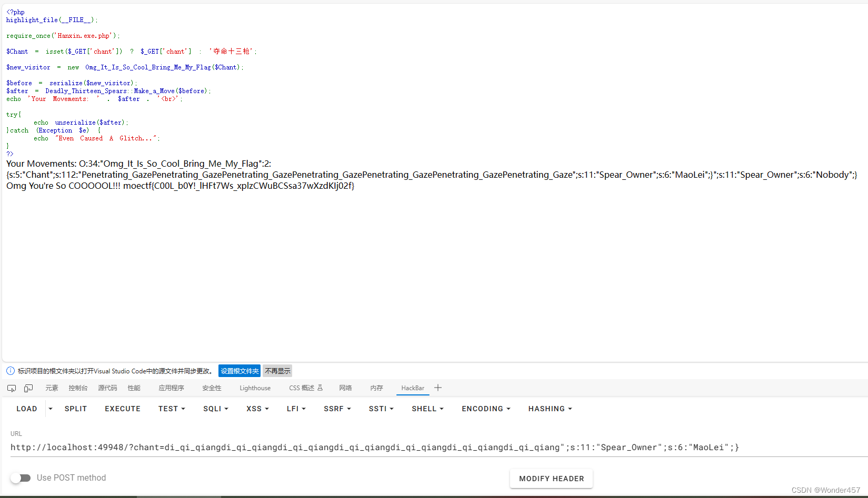Expand the ENCODING menu
This screenshot has height=498, width=868.
click(485, 409)
